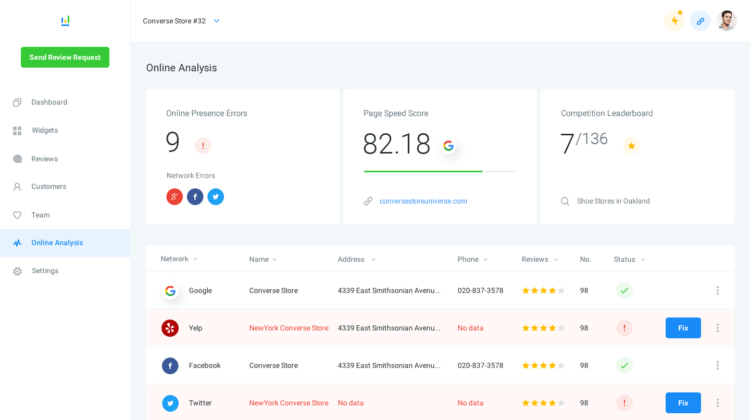Image resolution: width=750 pixels, height=420 pixels.
Task: Click the star rating in Yelp row
Action: (x=543, y=328)
